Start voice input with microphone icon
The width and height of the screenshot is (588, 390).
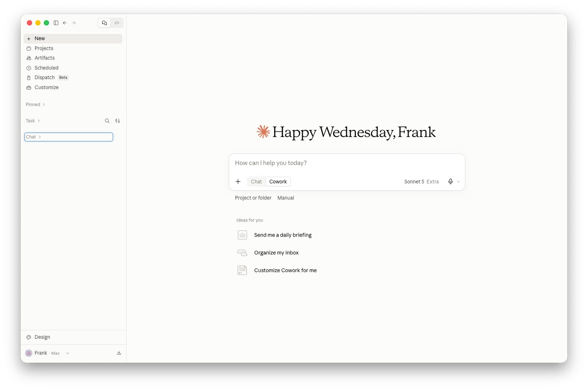click(x=451, y=182)
